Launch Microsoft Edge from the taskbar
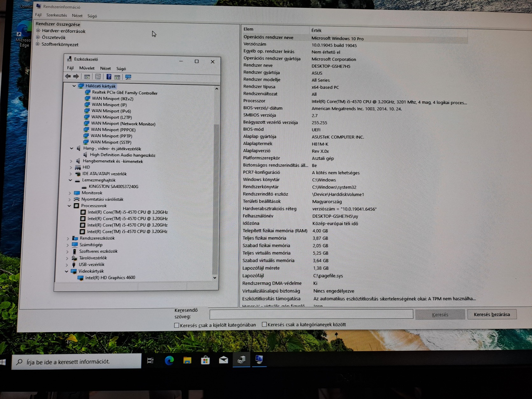This screenshot has height=399, width=532. coord(169,360)
